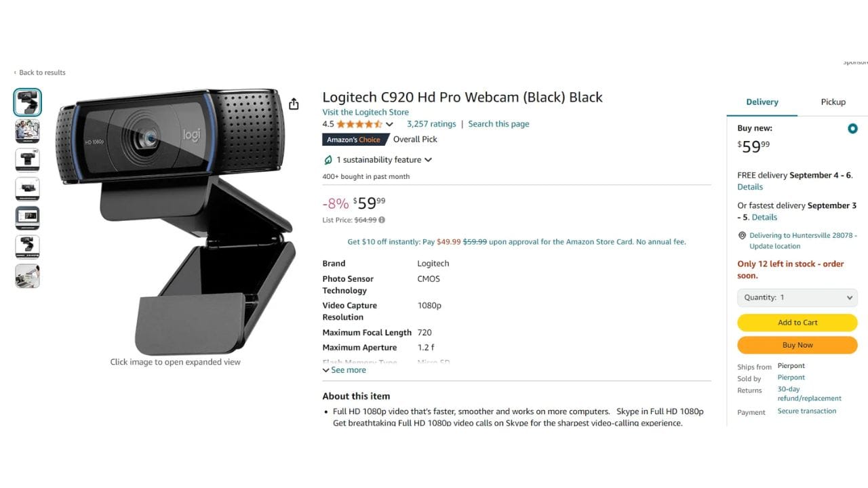
Task: Expand the sustainability feature dropdown
Action: click(x=428, y=160)
